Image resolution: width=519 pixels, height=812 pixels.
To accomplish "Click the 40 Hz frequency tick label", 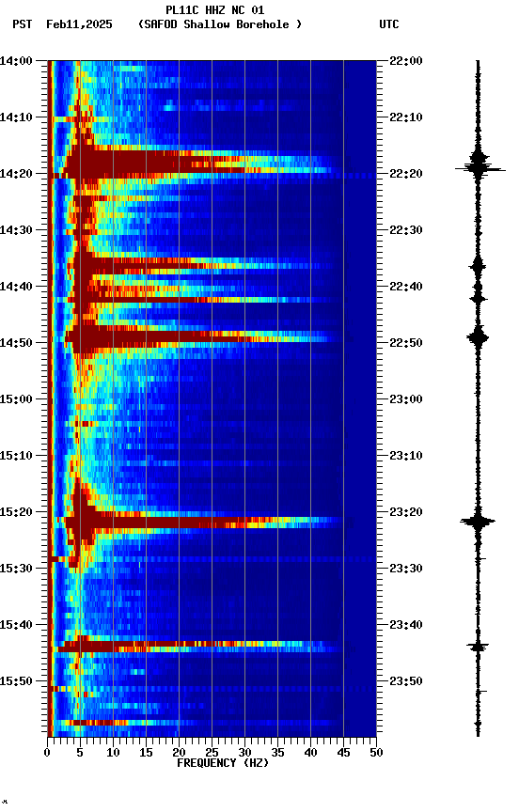I will coord(311,753).
